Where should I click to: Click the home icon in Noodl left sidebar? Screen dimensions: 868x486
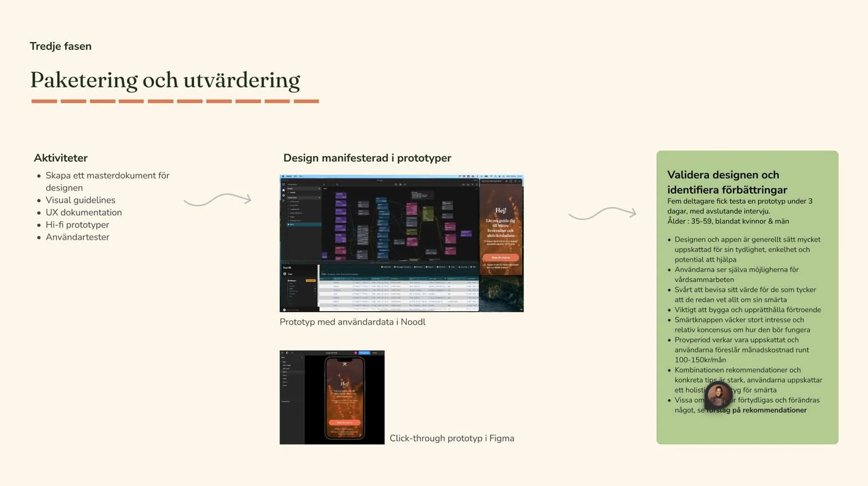click(x=283, y=190)
